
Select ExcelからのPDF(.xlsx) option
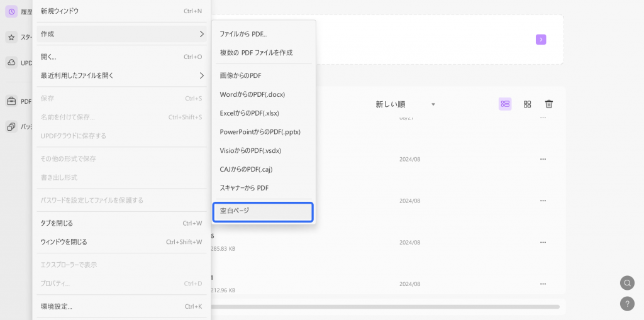264,113
